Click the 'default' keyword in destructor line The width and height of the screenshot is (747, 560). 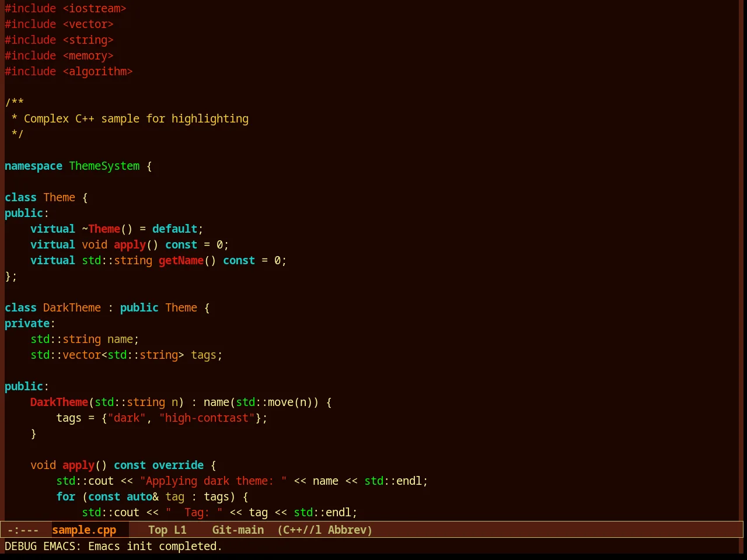click(174, 229)
